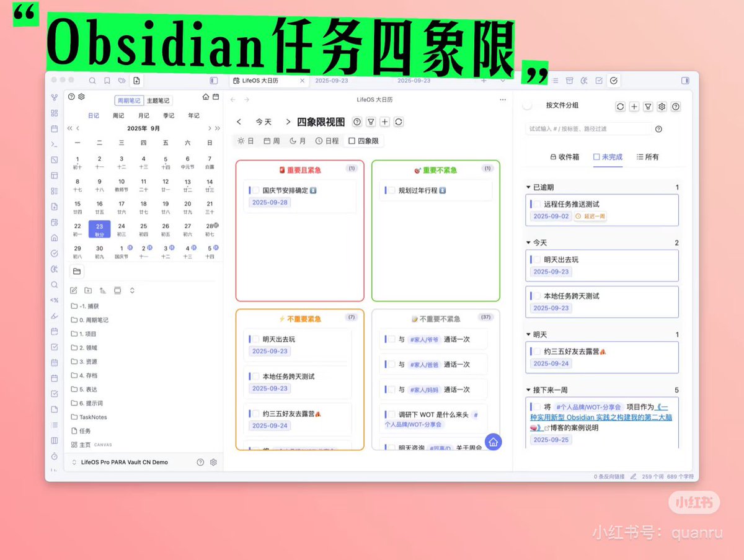The height and width of the screenshot is (560, 744).
Task: Open terminal command icon in left ribbon
Action: (x=55, y=144)
